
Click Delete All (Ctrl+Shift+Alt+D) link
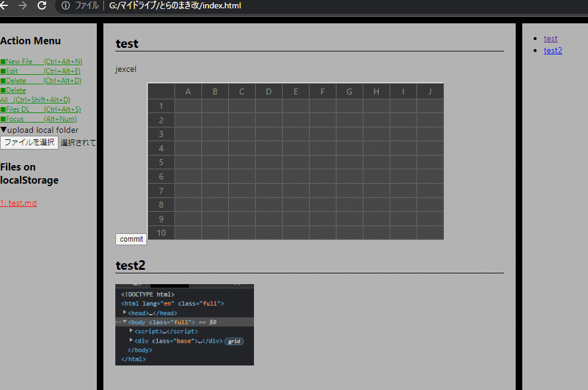[35, 95]
